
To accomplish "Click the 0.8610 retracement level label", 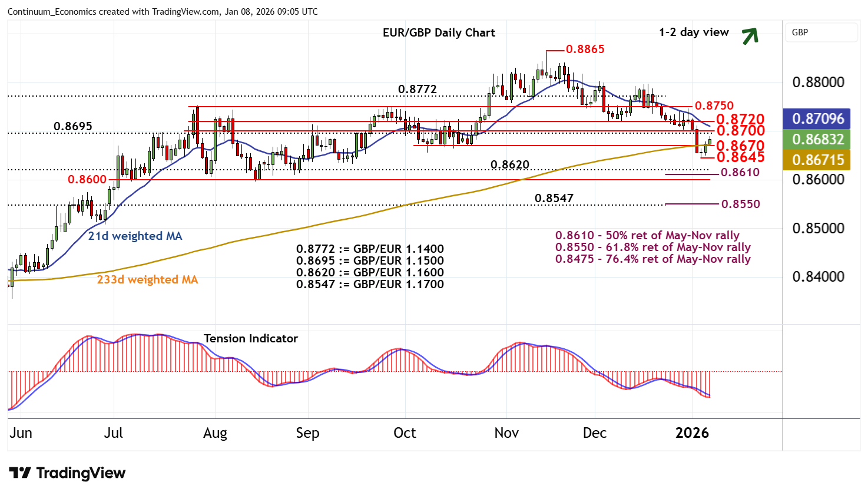I will (740, 172).
